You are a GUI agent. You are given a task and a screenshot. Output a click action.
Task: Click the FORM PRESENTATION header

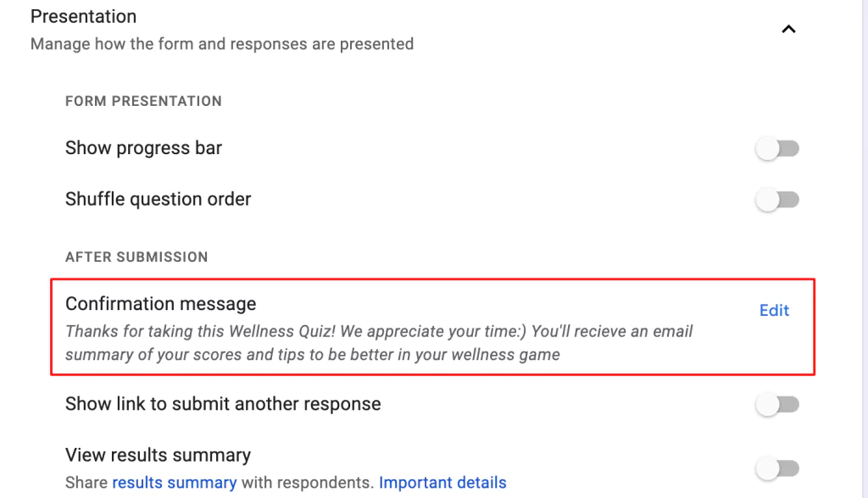(143, 101)
